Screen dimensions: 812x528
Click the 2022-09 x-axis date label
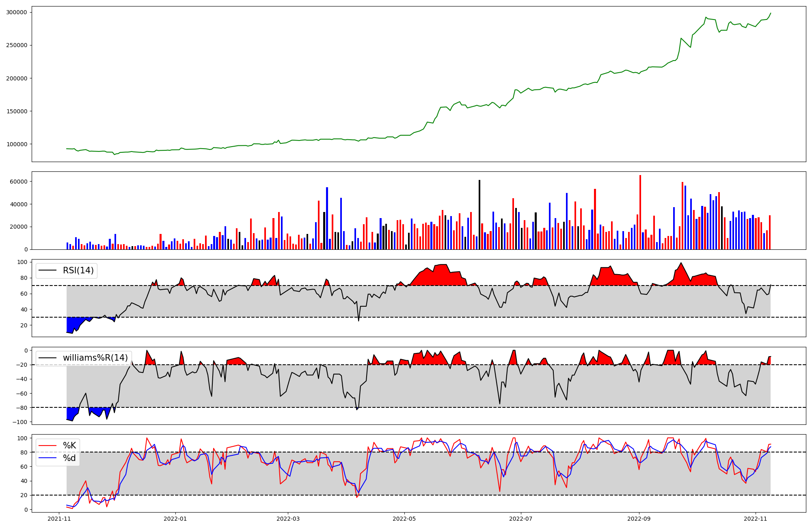[x=639, y=519]
